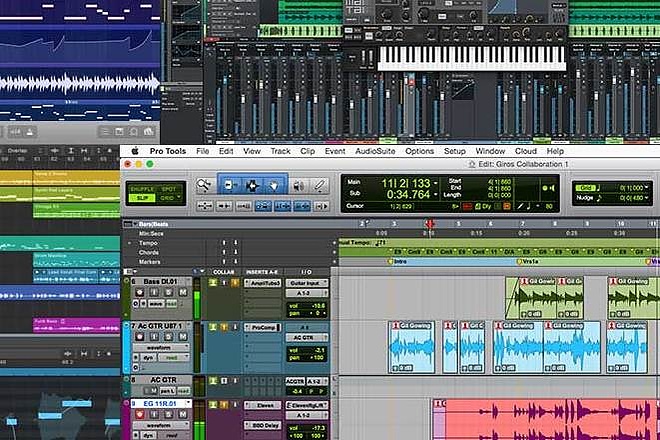Viewport: 660px width, 440px height.
Task: Click the AC GTR output selector
Action: pyautogui.click(x=307, y=337)
